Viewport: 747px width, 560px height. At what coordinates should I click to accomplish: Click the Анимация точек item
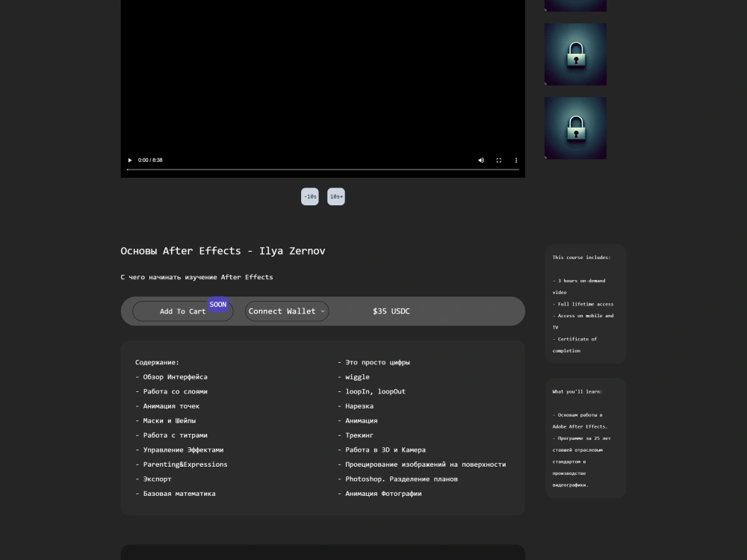pos(167,406)
